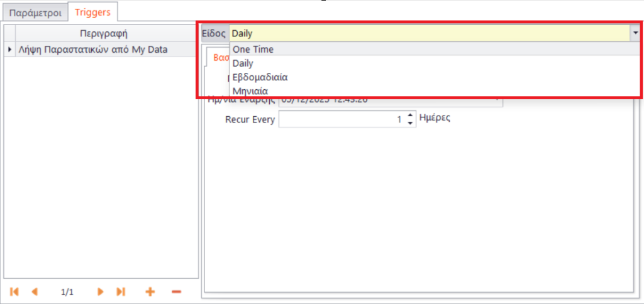The image size is (644, 304).
Task: Go to the next record
Action: 100,292
